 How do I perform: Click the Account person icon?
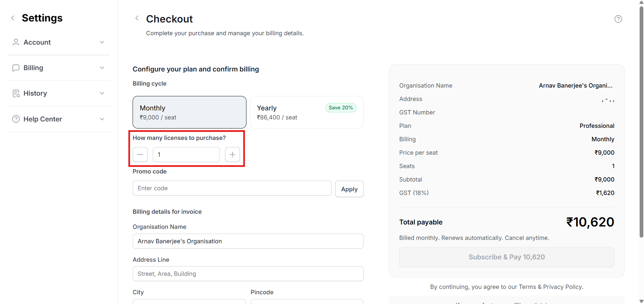pyautogui.click(x=16, y=42)
